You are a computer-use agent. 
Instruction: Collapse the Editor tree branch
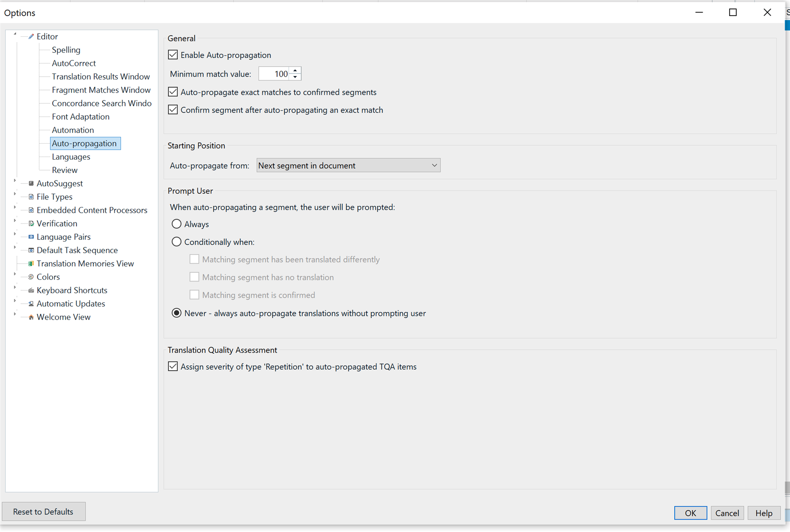(15, 34)
